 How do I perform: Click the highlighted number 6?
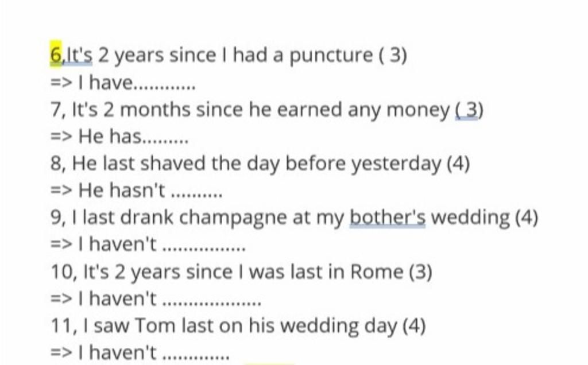coord(56,55)
